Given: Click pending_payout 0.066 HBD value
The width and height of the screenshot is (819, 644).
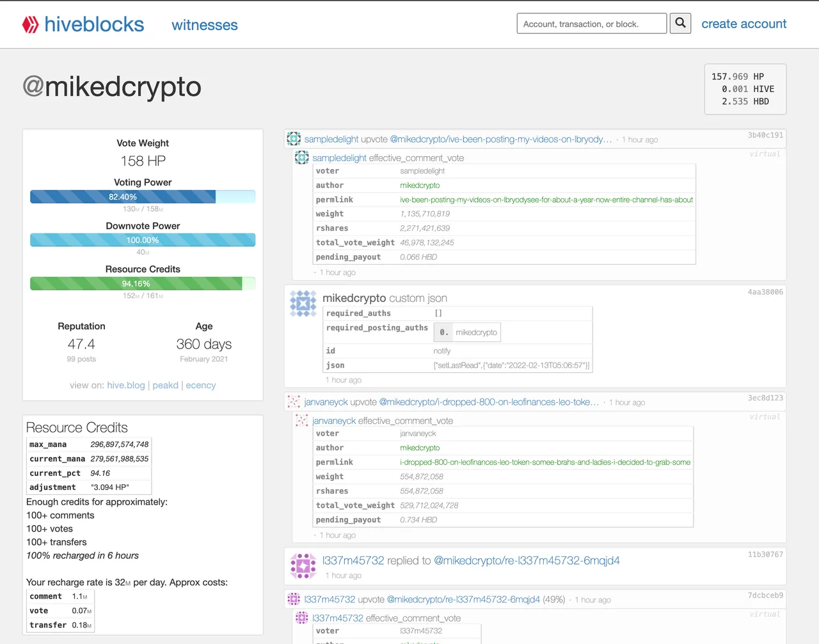Looking at the screenshot, I should click(418, 257).
